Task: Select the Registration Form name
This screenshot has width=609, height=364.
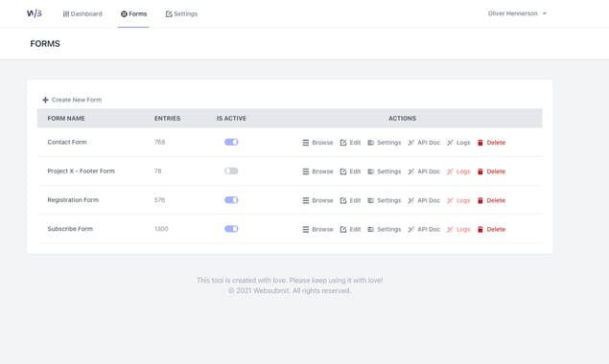Action: (x=73, y=200)
